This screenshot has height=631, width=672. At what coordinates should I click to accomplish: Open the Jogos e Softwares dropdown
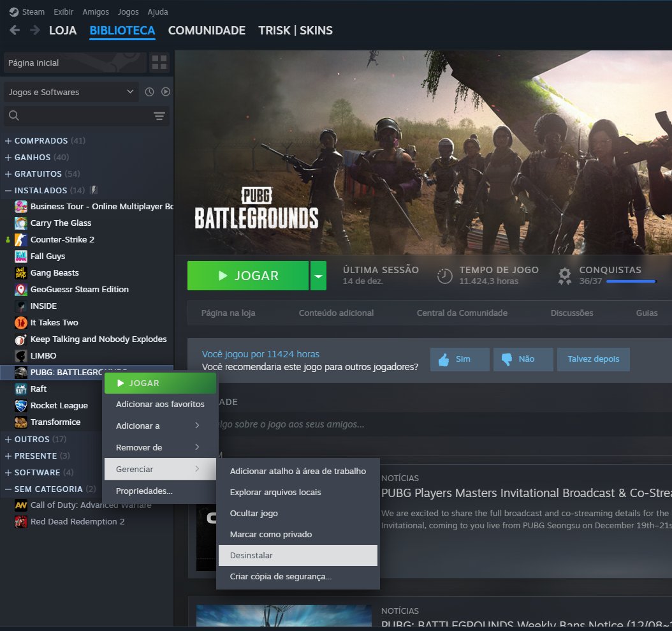coord(71,93)
